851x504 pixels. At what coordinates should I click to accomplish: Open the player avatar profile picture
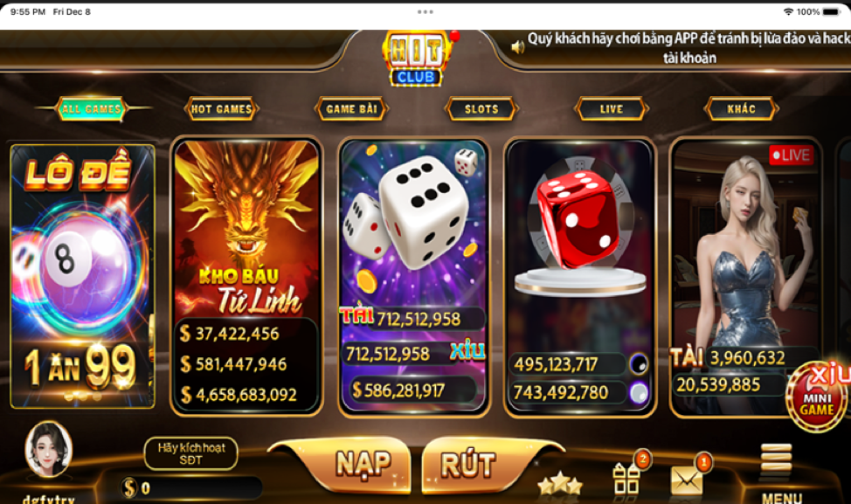click(x=49, y=449)
